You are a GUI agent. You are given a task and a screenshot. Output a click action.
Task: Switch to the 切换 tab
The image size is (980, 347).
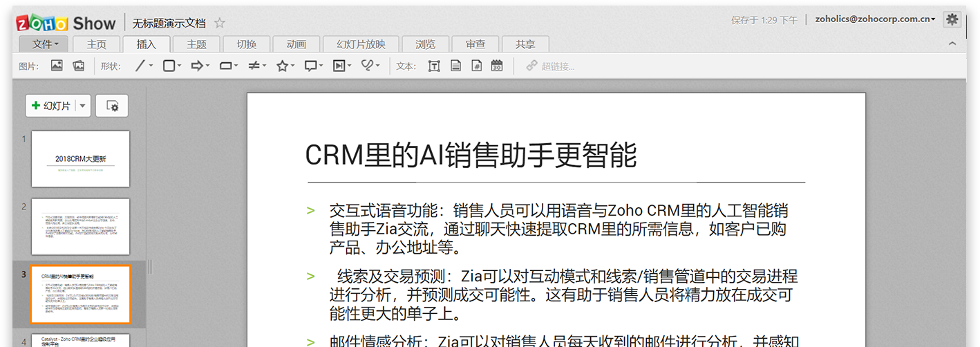(x=246, y=44)
